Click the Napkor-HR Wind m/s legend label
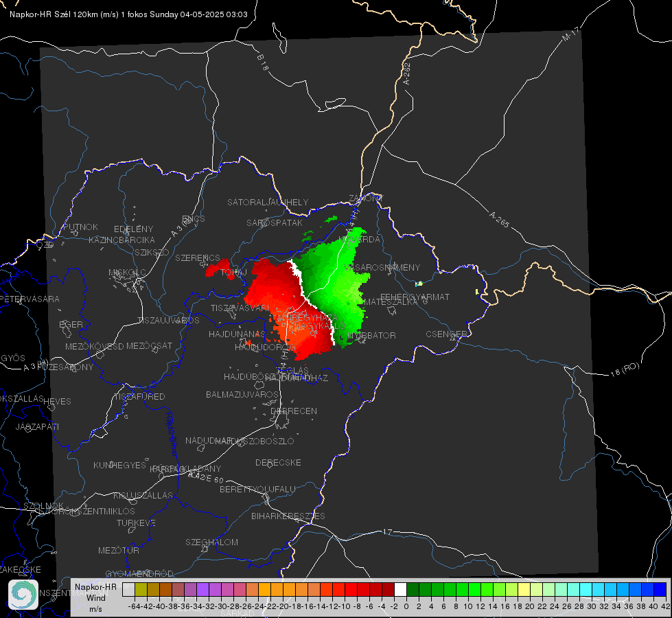Viewport: 672px width, 618px height. tap(95, 597)
